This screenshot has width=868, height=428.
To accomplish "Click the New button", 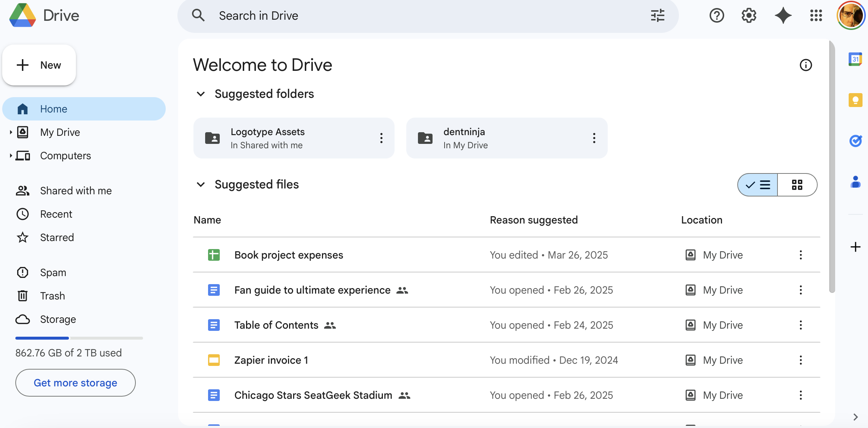I will (39, 65).
